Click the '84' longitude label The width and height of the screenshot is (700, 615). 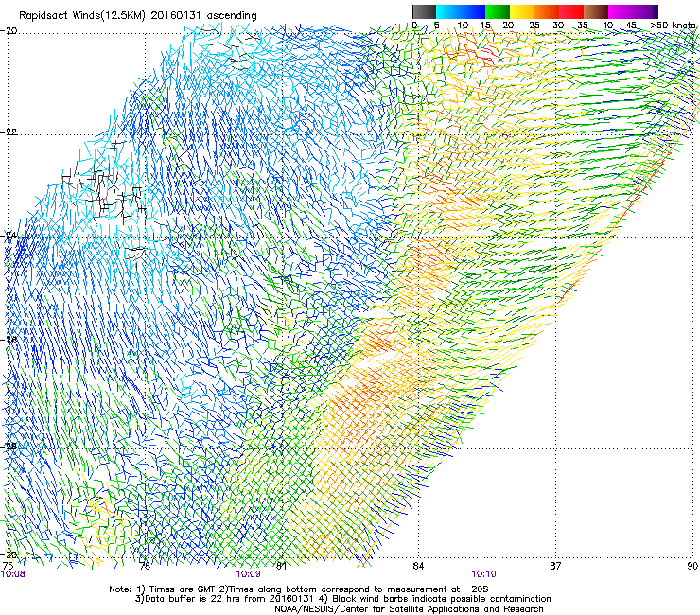tap(418, 566)
